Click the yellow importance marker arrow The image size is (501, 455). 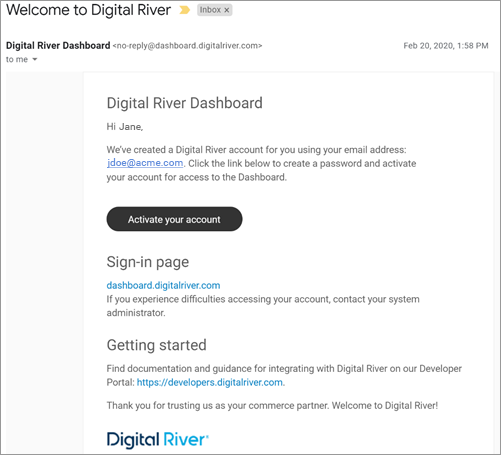coord(184,10)
